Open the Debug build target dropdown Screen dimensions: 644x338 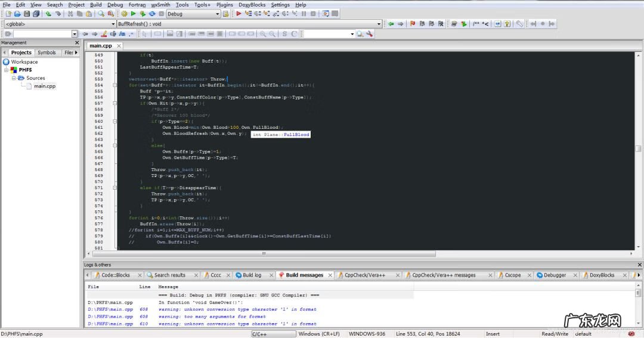pos(217,14)
